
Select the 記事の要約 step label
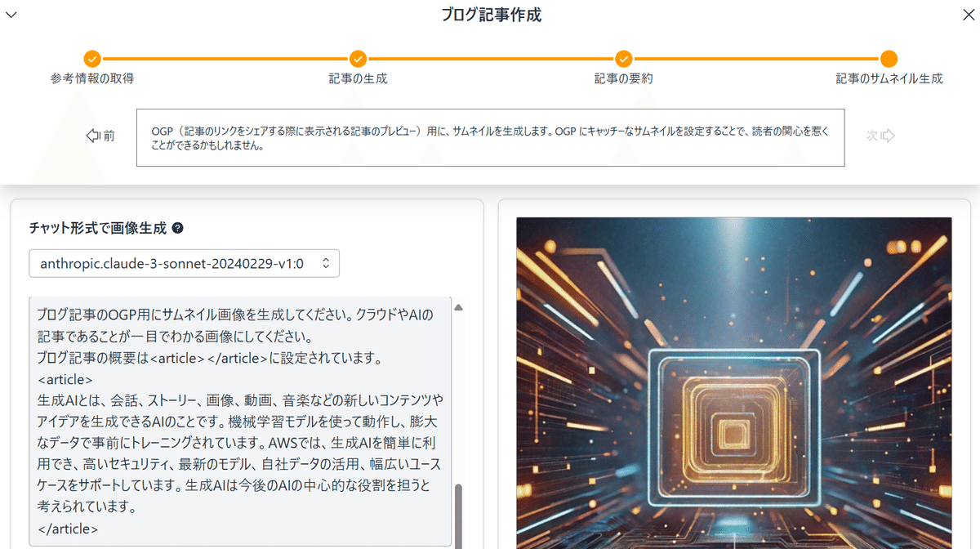point(623,78)
